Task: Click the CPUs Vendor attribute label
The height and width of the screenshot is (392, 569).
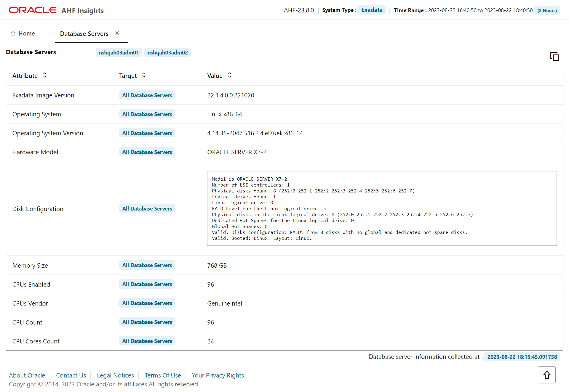Action: 30,303
